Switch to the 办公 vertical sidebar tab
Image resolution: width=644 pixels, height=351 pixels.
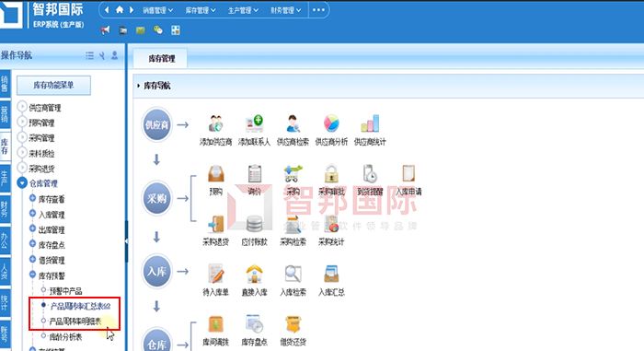pyautogui.click(x=5, y=241)
